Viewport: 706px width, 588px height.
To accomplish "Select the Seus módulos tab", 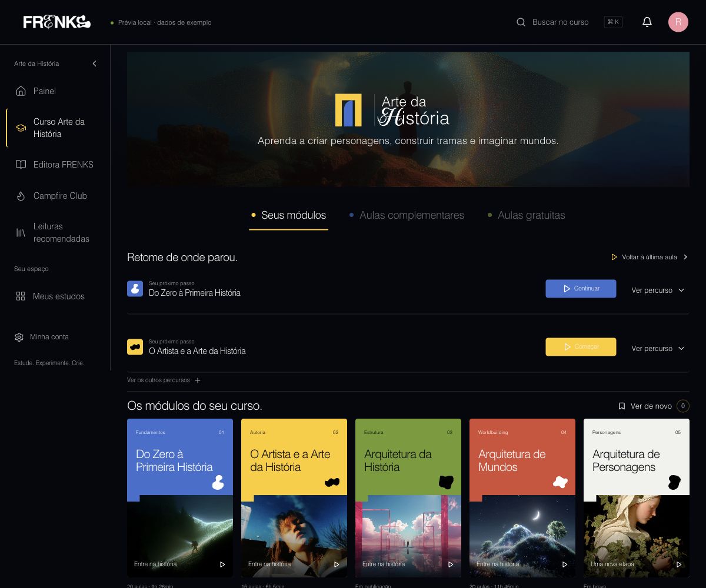I will click(x=288, y=216).
